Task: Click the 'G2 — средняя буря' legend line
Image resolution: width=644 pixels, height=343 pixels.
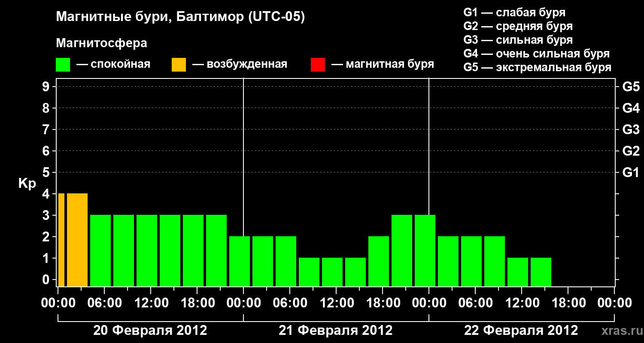Action: tap(518, 26)
